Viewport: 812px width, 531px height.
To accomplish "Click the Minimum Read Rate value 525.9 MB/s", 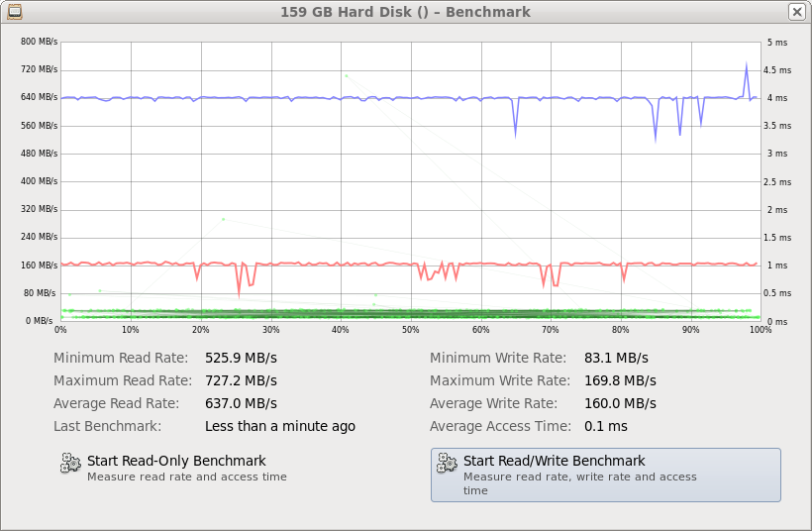I will click(x=241, y=358).
